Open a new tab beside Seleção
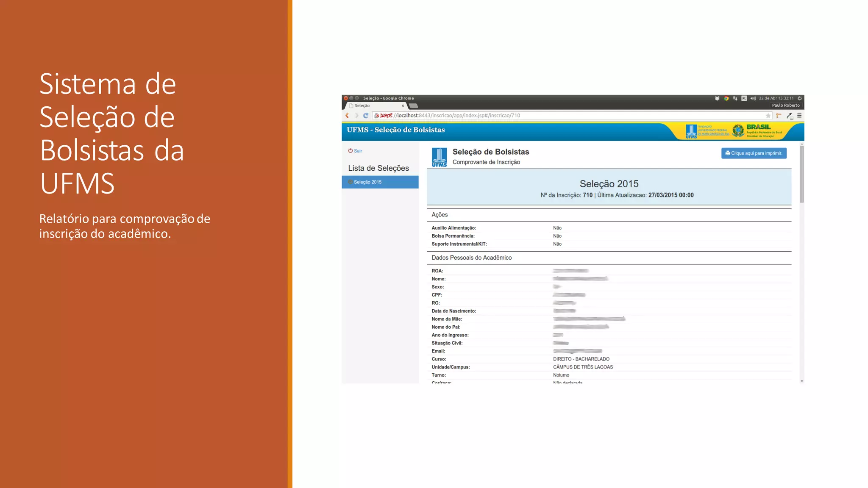This screenshot has height=488, width=868. [414, 106]
